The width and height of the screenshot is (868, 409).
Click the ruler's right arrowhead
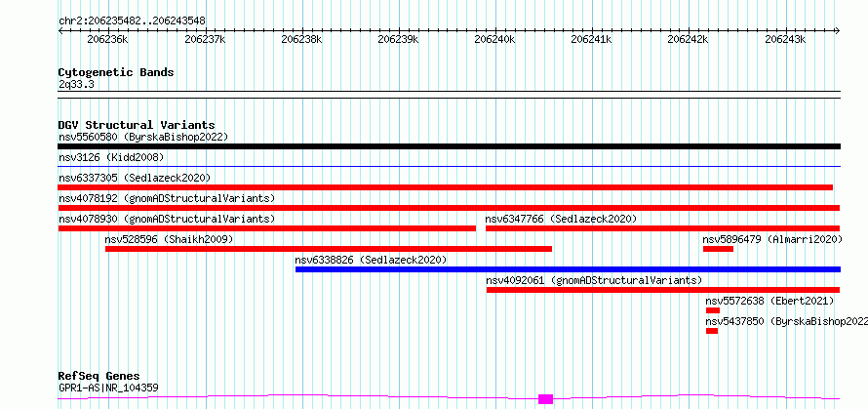[x=838, y=31]
